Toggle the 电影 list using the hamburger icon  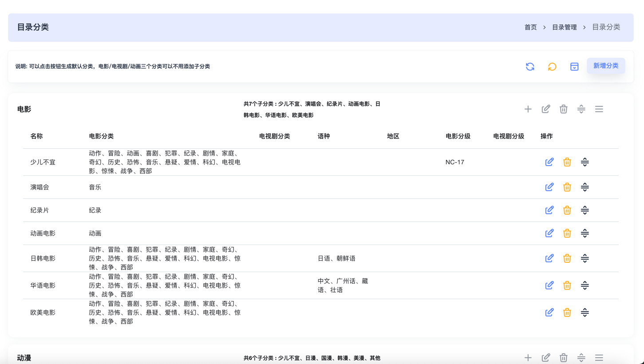599,109
